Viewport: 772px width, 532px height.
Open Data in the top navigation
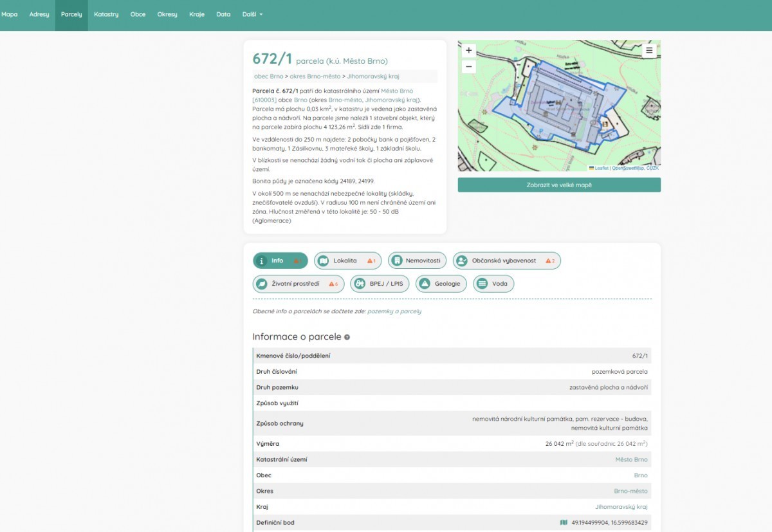[x=223, y=14]
